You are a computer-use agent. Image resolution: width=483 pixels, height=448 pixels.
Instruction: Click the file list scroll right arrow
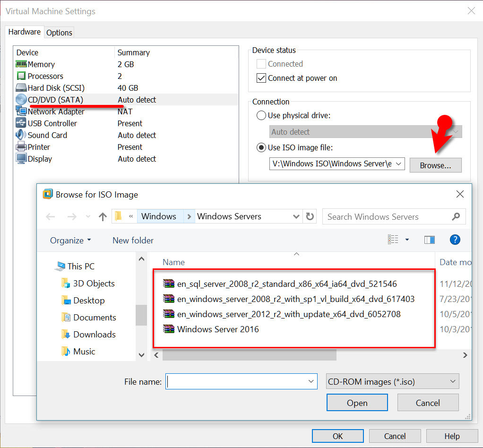coord(465,355)
